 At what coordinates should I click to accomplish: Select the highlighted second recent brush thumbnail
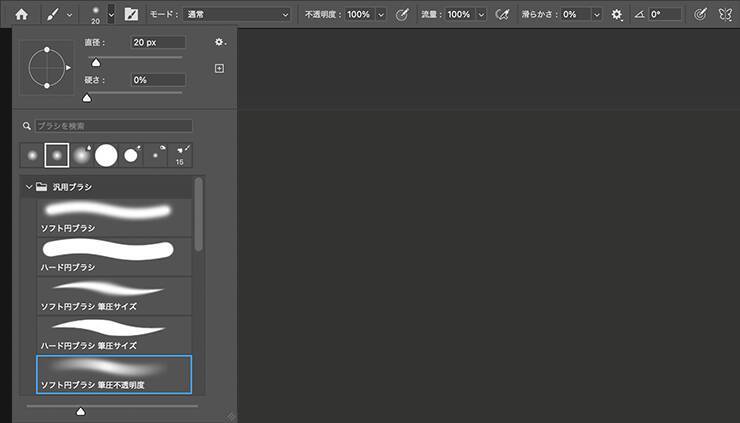point(57,155)
